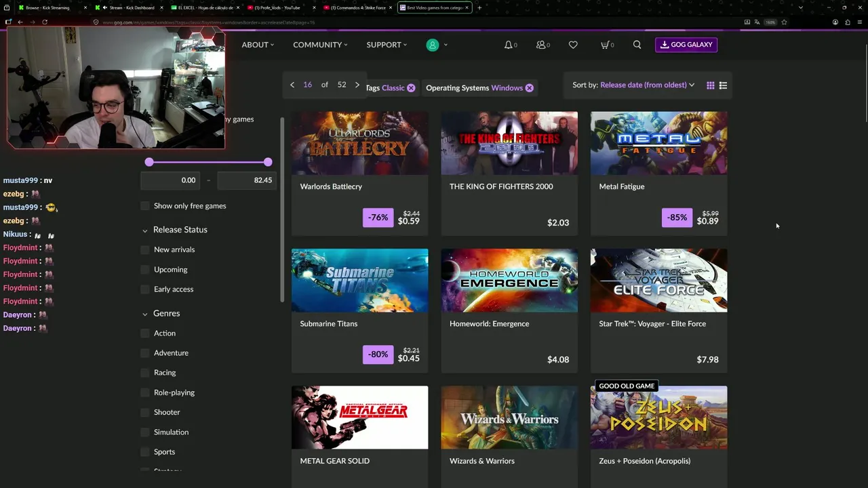The width and height of the screenshot is (868, 488).
Task: Open the browser translate icon
Action: pyautogui.click(x=757, y=22)
